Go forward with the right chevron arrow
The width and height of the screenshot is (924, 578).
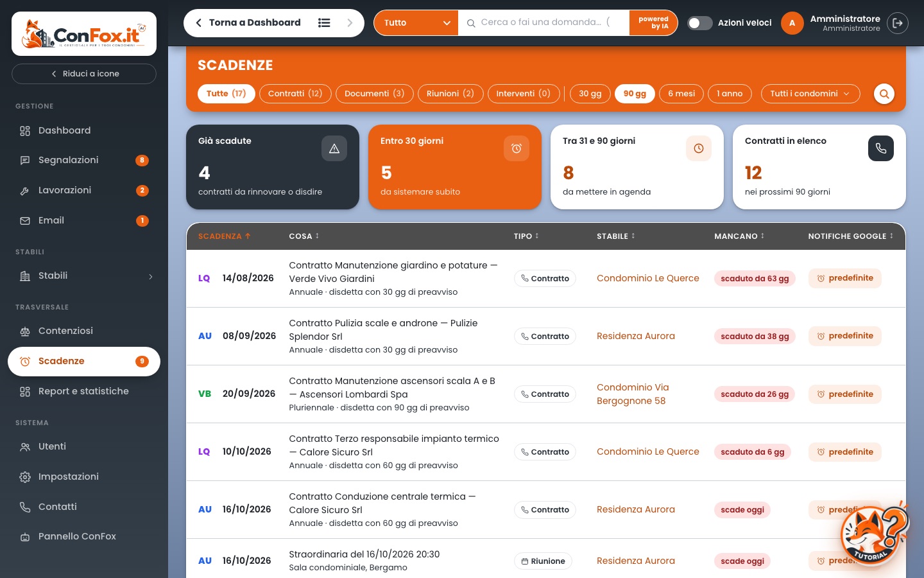pos(350,22)
